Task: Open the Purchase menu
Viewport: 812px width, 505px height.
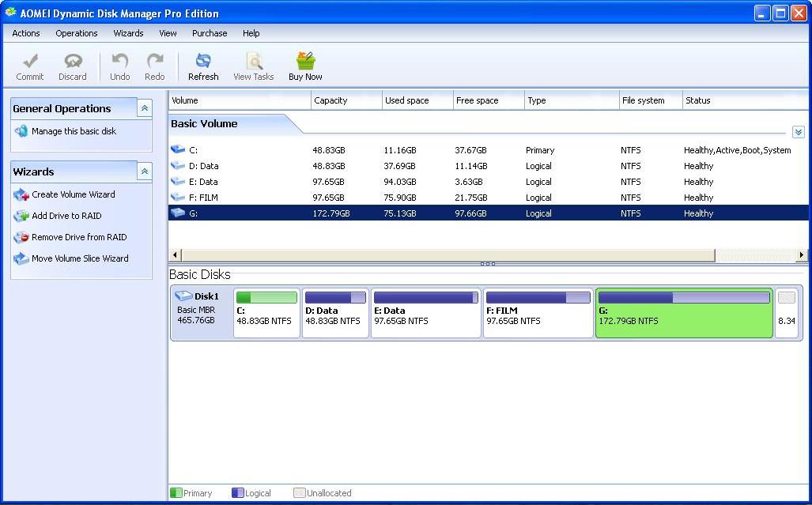Action: coord(210,33)
